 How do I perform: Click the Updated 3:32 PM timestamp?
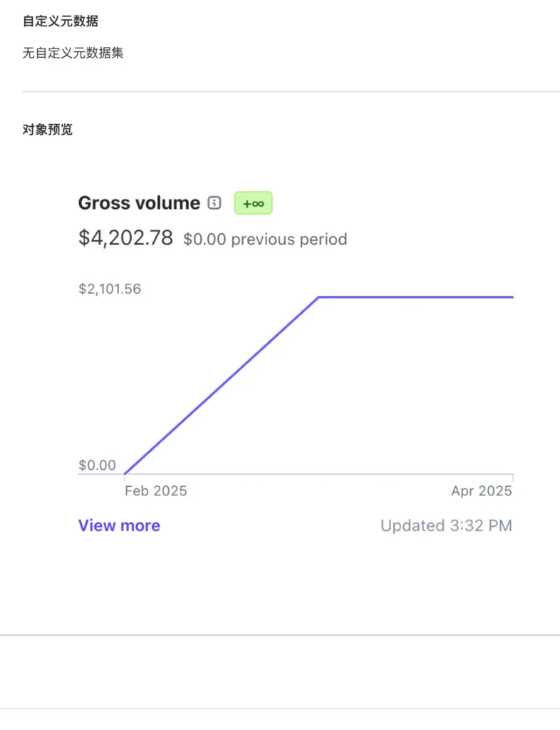click(x=447, y=525)
